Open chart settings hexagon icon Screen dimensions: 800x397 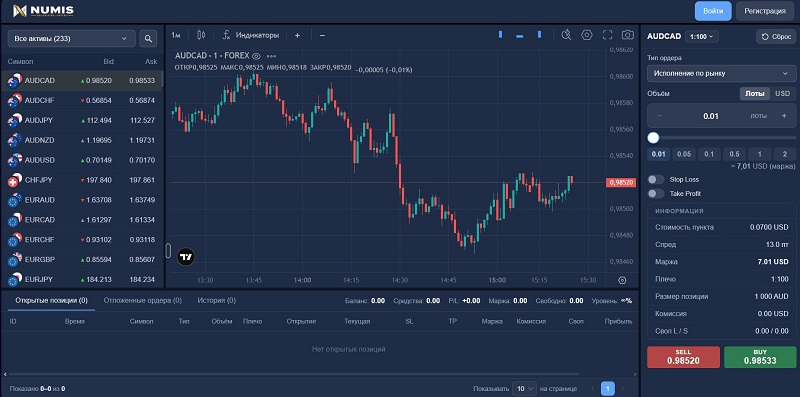coord(587,35)
